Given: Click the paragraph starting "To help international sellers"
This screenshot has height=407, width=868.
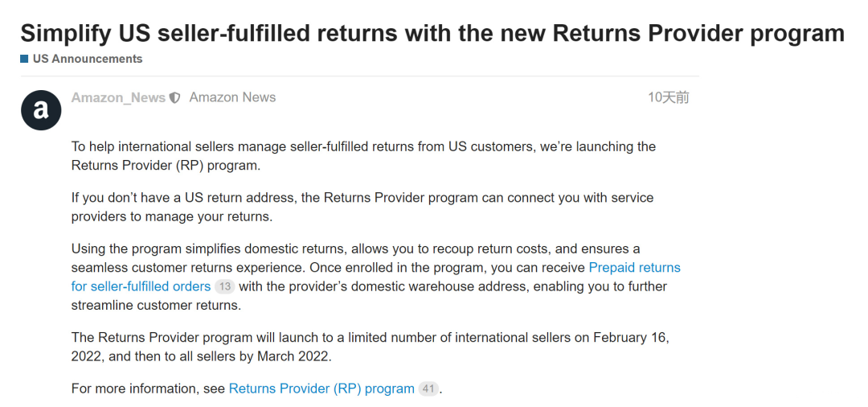Looking at the screenshot, I should (x=362, y=156).
